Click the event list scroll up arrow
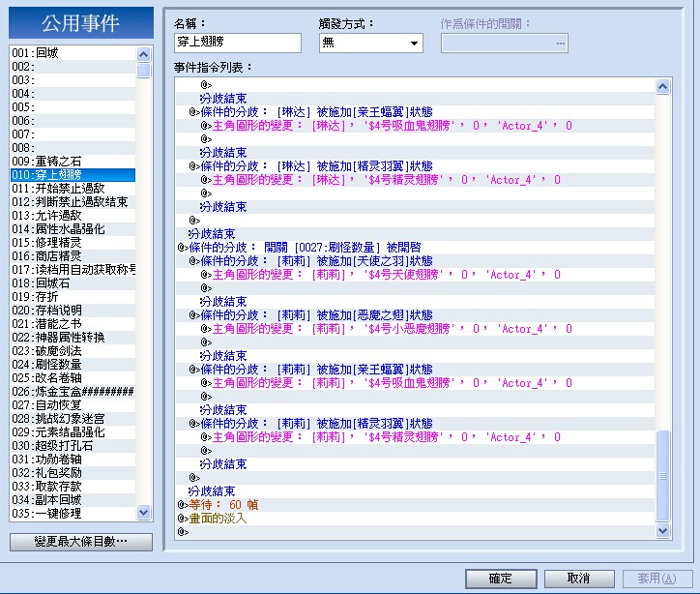The width and height of the screenshot is (700, 594). point(143,54)
